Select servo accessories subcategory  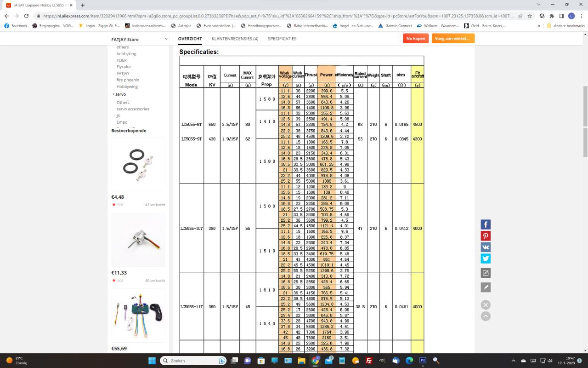tap(133, 109)
